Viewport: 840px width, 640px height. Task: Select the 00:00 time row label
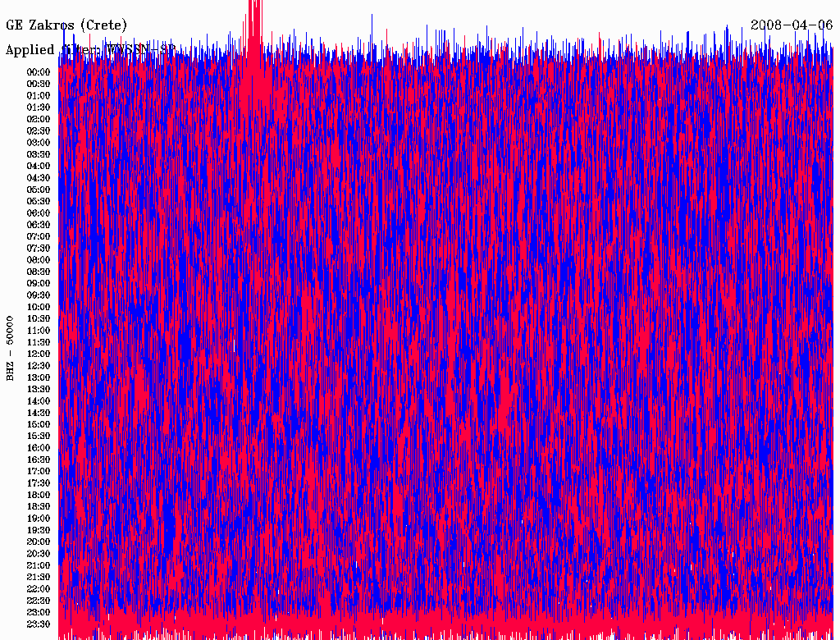tap(39, 72)
